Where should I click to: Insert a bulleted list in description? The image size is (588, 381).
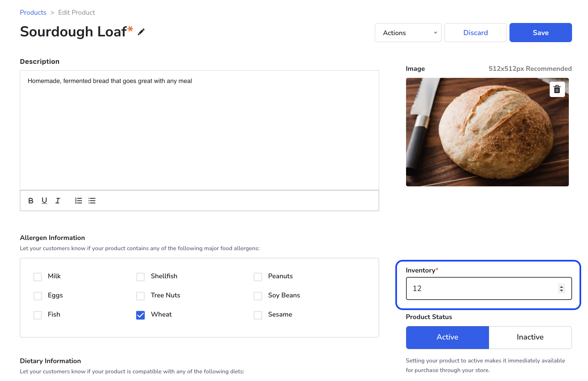pyautogui.click(x=92, y=201)
